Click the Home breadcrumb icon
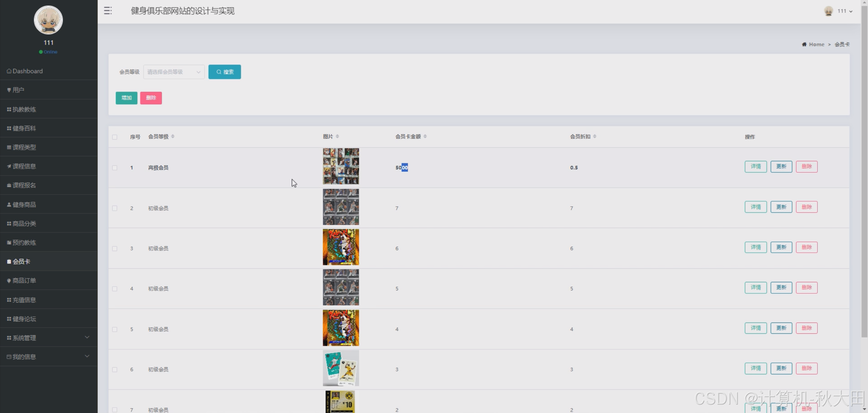This screenshot has height=413, width=868. [x=804, y=44]
